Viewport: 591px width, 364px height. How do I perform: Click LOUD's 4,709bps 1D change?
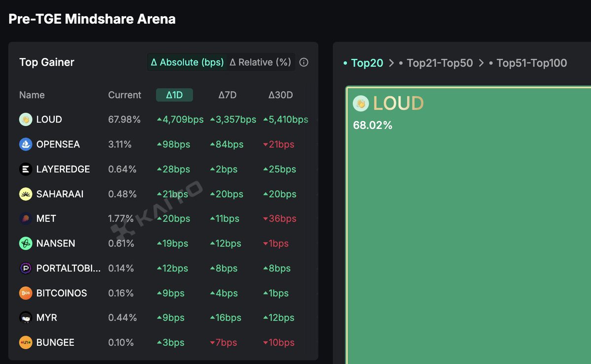(x=180, y=120)
